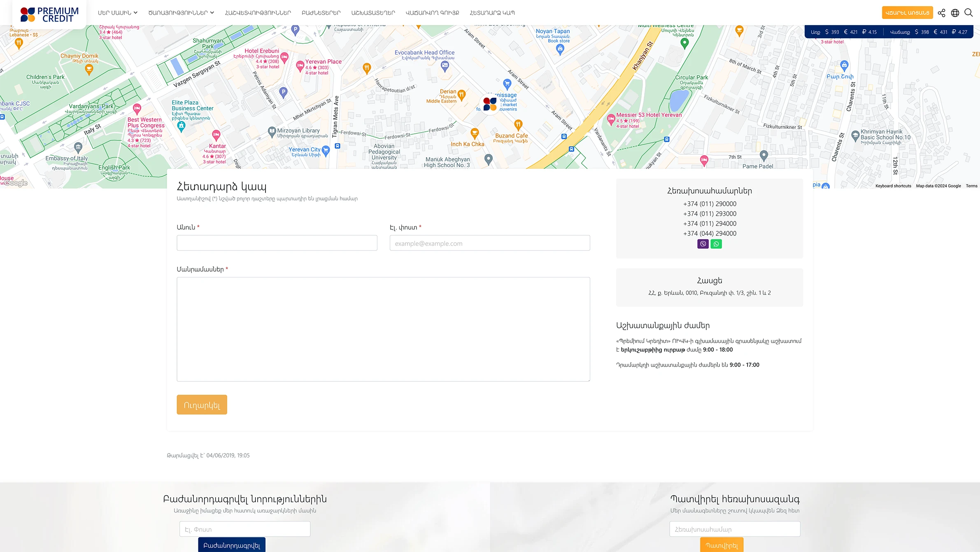The width and height of the screenshot is (980, 552).
Task: Click the blue Բաժանորդագրվել subscribe button
Action: coord(232,545)
